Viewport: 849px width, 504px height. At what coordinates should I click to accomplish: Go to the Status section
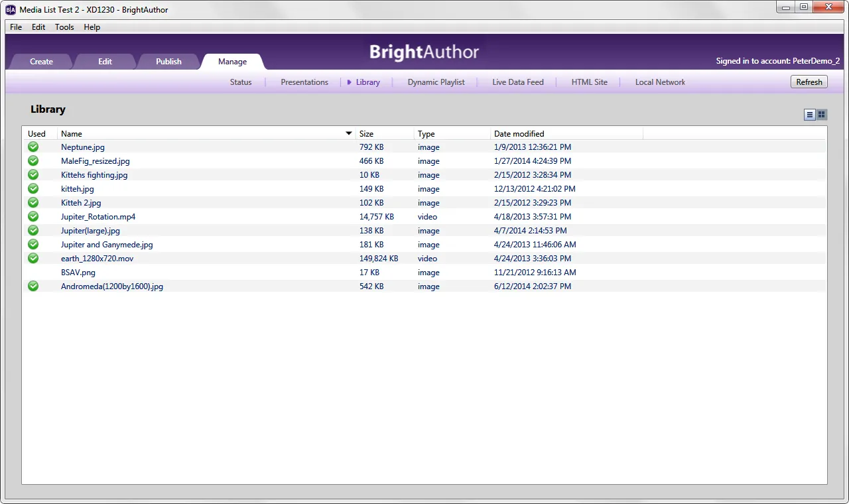point(241,82)
